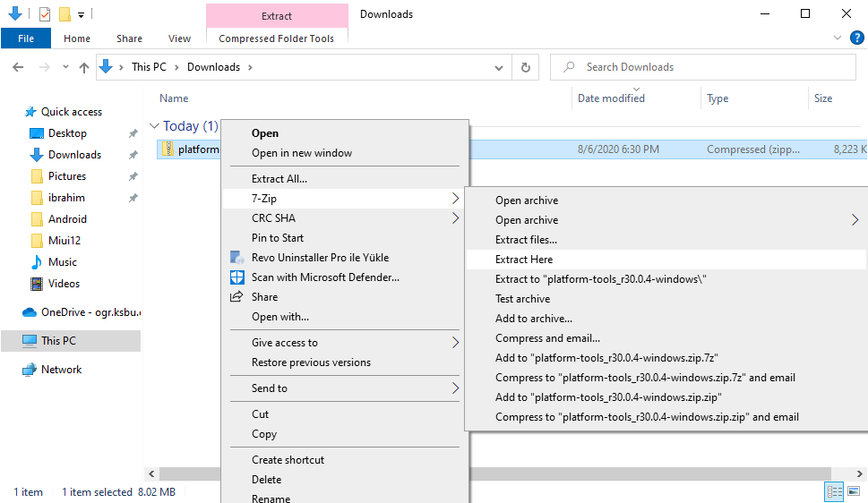Screen dimensions: 868x503
Task: Open Videos in the navigation pane
Action: 64,284
